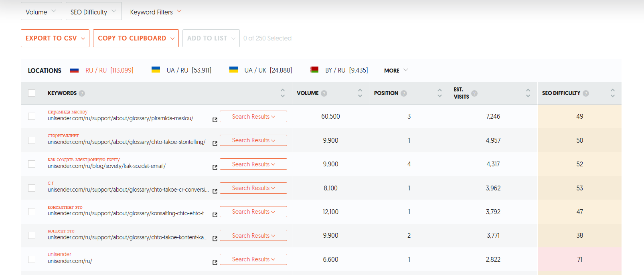Open the Volume filter dropdown
644x275 pixels.
pos(41,11)
